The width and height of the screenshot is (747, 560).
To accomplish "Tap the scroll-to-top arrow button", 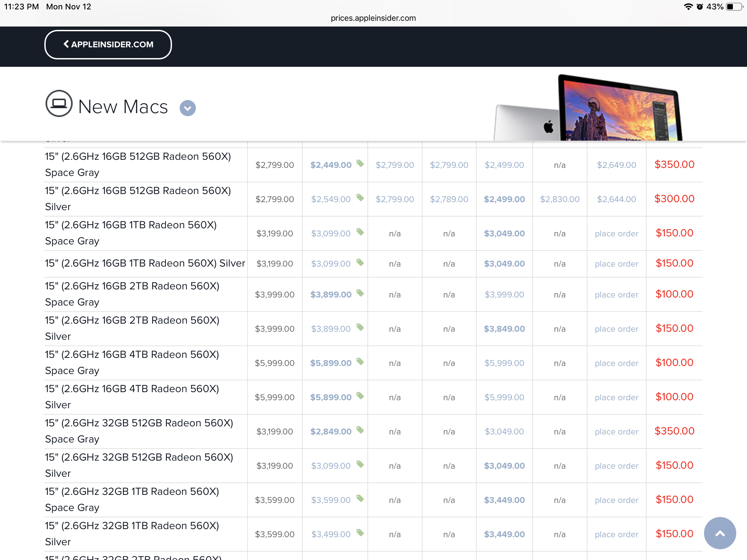I will (720, 533).
